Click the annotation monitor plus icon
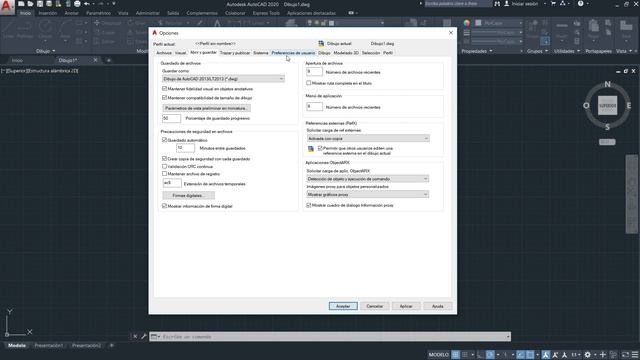Viewport: 640px width, 360px height. tap(602, 355)
